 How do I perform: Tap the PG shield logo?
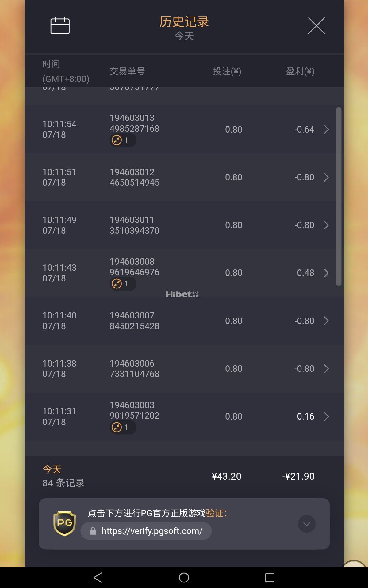(x=64, y=523)
